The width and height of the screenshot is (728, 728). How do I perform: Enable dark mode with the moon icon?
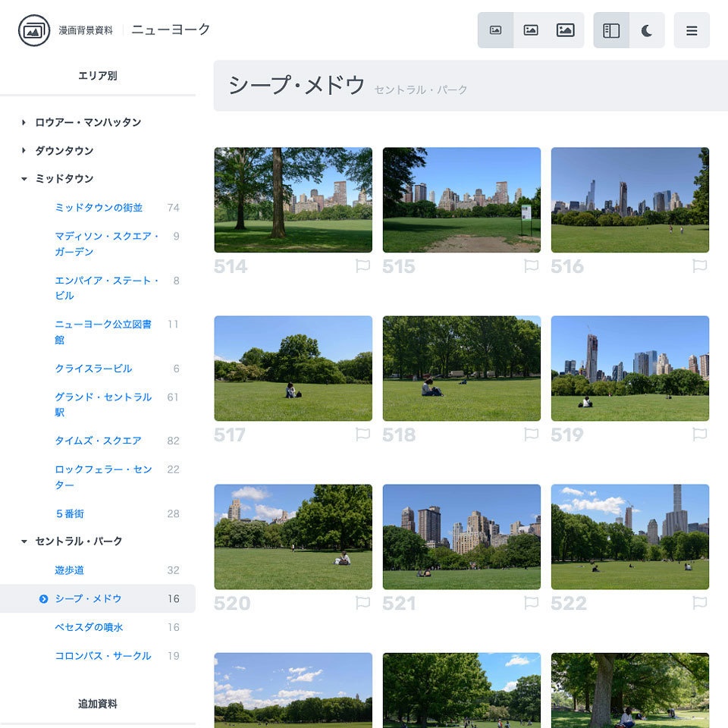tap(645, 30)
